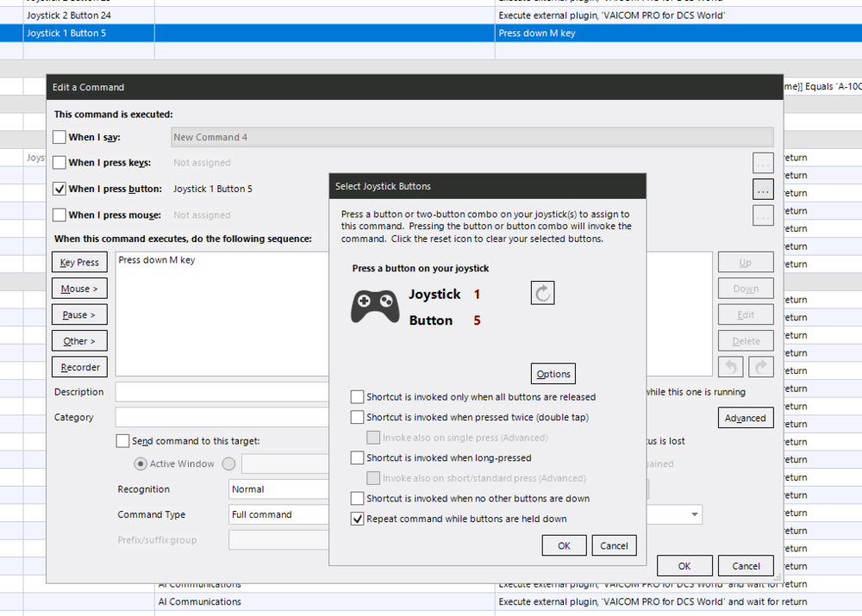This screenshot has width=862, height=616.
Task: Uncheck 'When I press button' checkbox
Action: pyautogui.click(x=59, y=189)
